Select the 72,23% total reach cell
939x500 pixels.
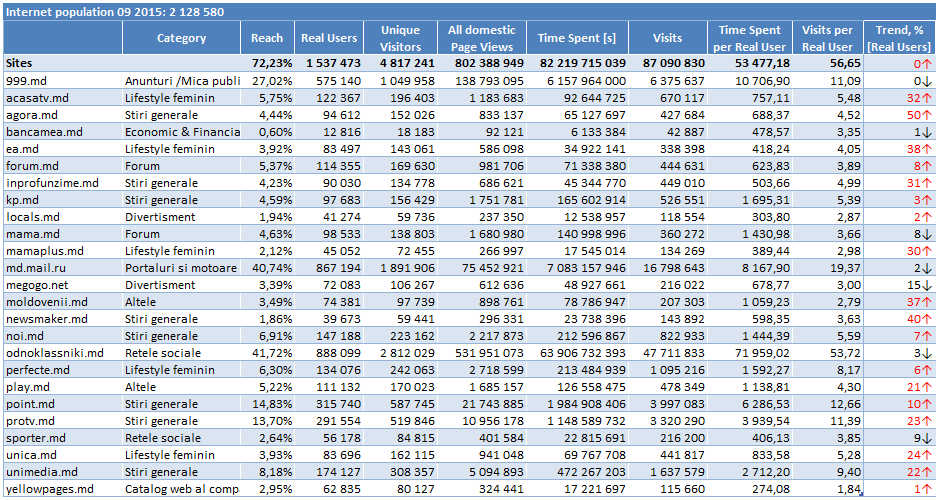(x=267, y=63)
